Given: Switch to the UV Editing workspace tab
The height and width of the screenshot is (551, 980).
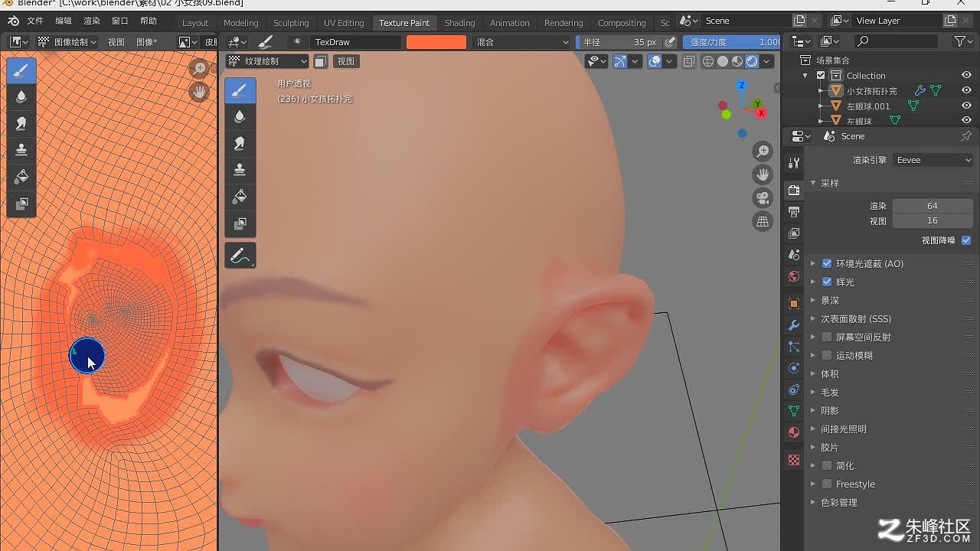Looking at the screenshot, I should (x=344, y=23).
